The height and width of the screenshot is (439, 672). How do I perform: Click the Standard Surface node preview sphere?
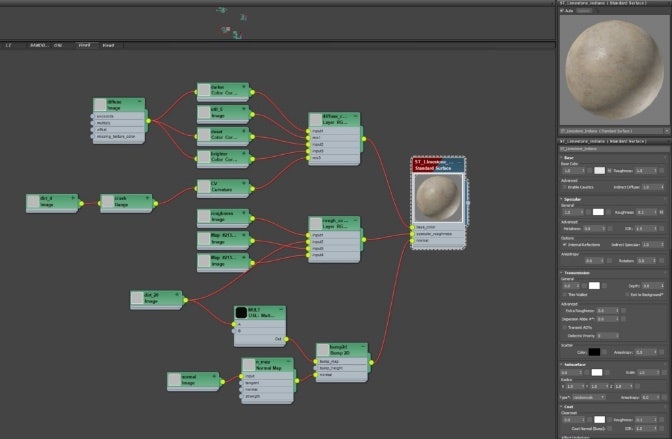[x=438, y=198]
